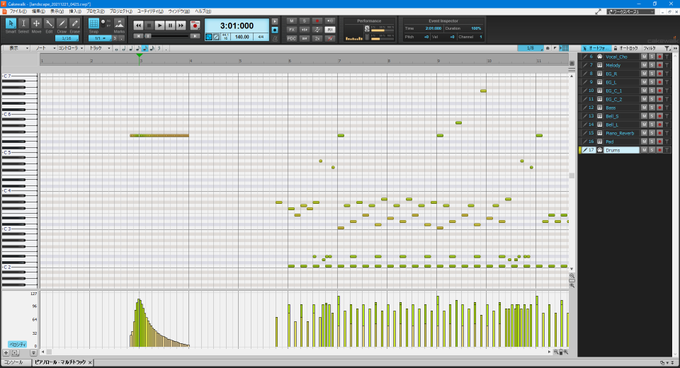Open the 表示 dropdown in piano roll
680x368 pixels.
pyautogui.click(x=16, y=48)
